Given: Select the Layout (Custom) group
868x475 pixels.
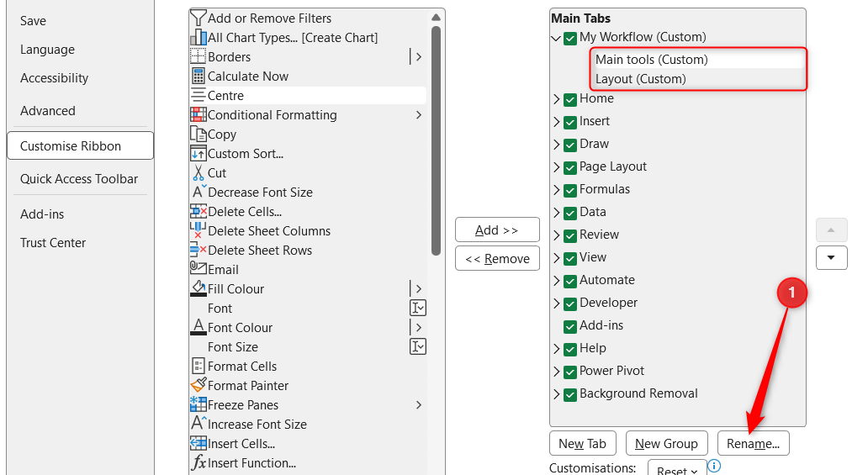Looking at the screenshot, I should [x=697, y=79].
